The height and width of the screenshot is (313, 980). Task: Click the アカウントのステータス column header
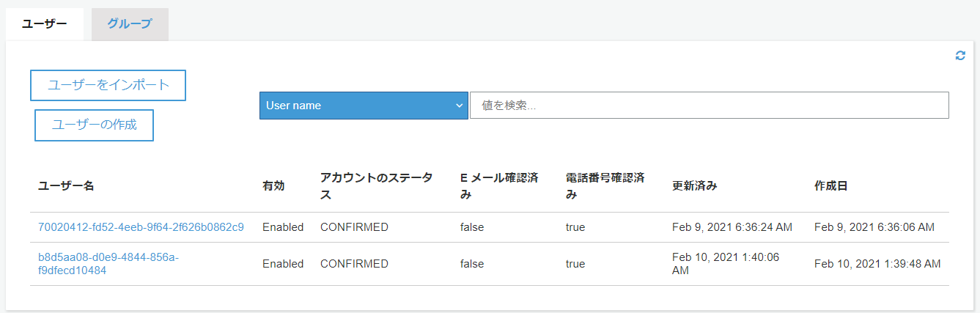[376, 186]
